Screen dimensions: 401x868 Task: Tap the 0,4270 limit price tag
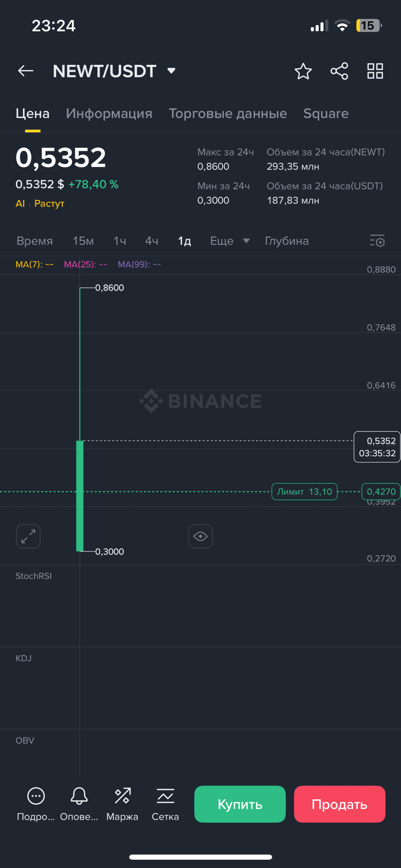tap(381, 492)
